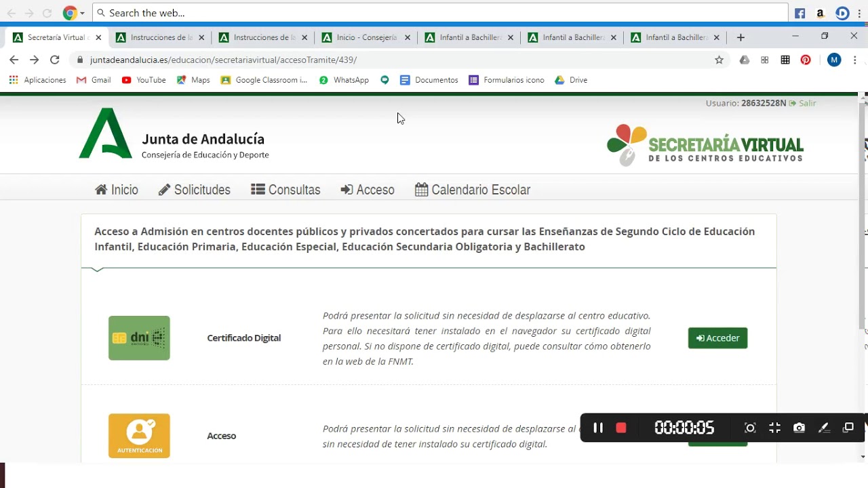
Task: Click the Chrome logo beside the search box
Action: tap(70, 13)
